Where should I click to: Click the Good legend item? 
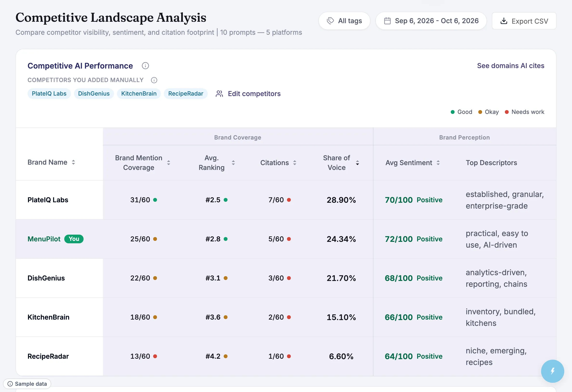461,112
